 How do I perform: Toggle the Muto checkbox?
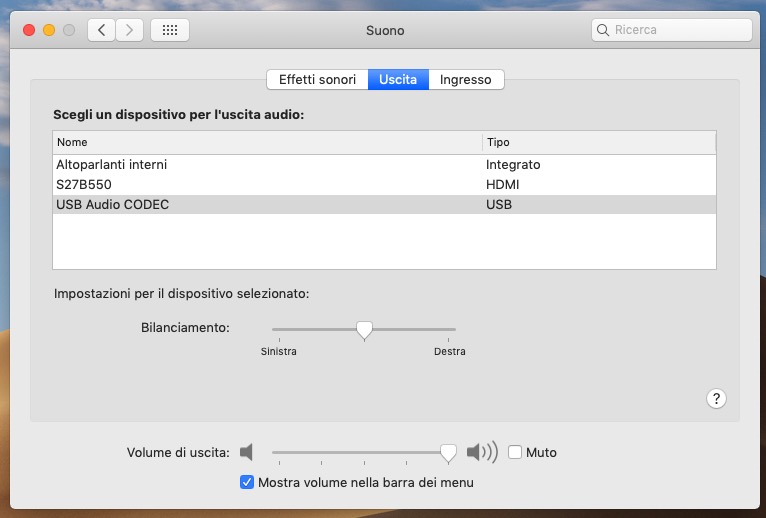[515, 452]
